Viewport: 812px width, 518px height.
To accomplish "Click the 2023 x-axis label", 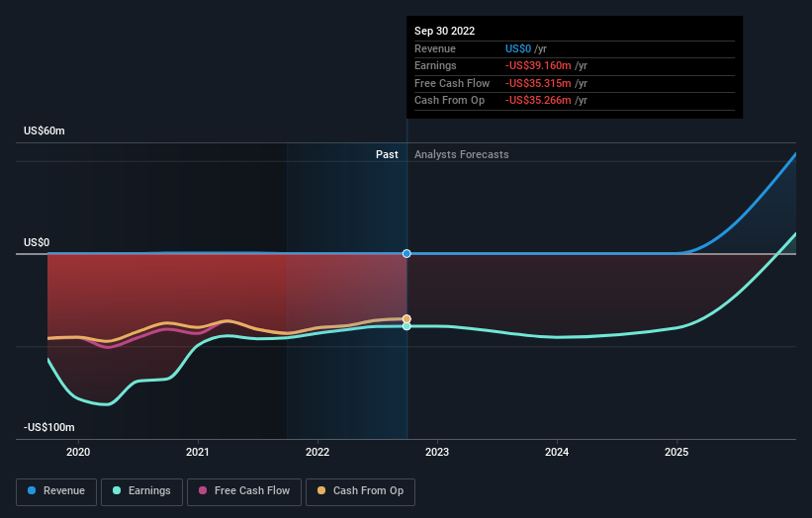I will point(437,453).
